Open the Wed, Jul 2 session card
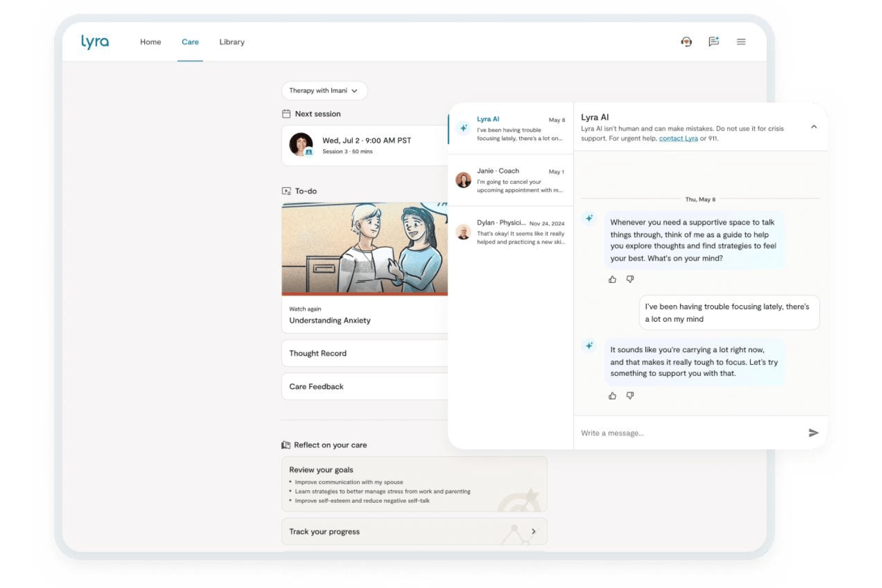This screenshot has width=882, height=588. 365,145
